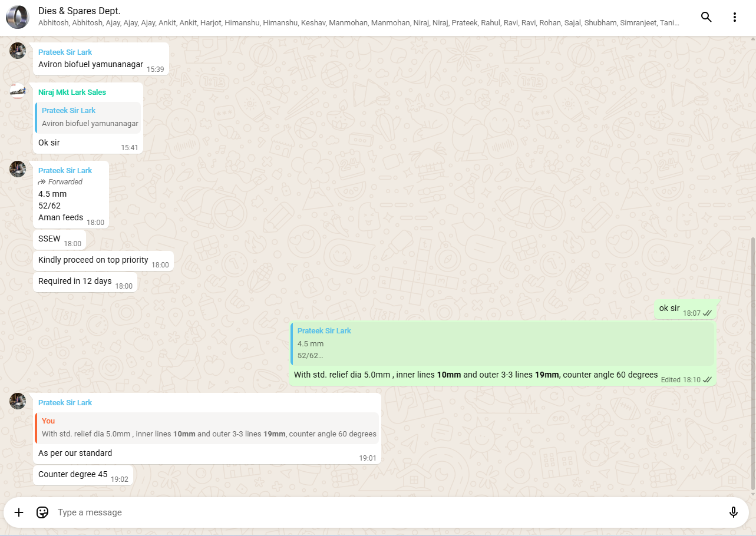Click the 'Counter degree 45' message
756x536 pixels.
[x=73, y=475]
